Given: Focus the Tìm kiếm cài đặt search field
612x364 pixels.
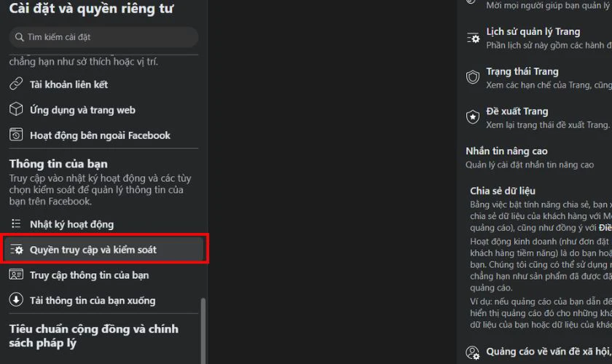Looking at the screenshot, I should coord(103,37).
